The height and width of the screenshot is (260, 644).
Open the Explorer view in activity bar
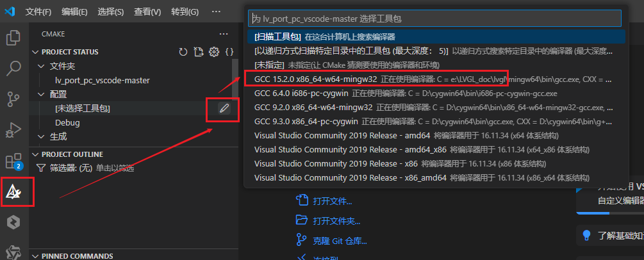click(13, 38)
